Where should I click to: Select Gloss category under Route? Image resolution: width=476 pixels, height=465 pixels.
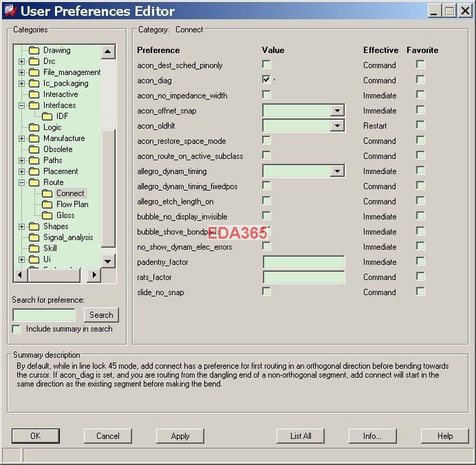(65, 215)
